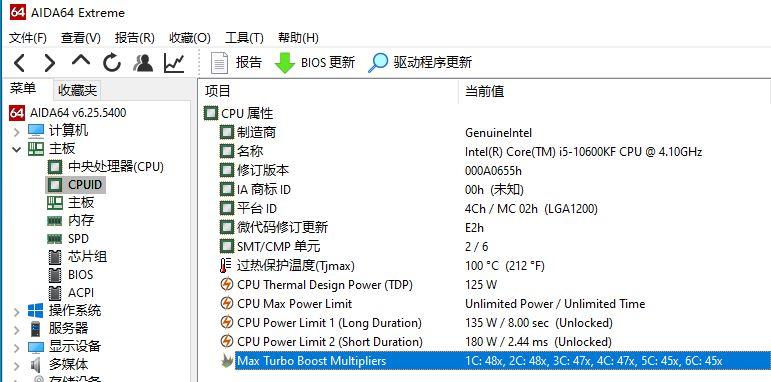The height and width of the screenshot is (382, 771).
Task: Expand the 服务器 tree node
Action: (16, 329)
